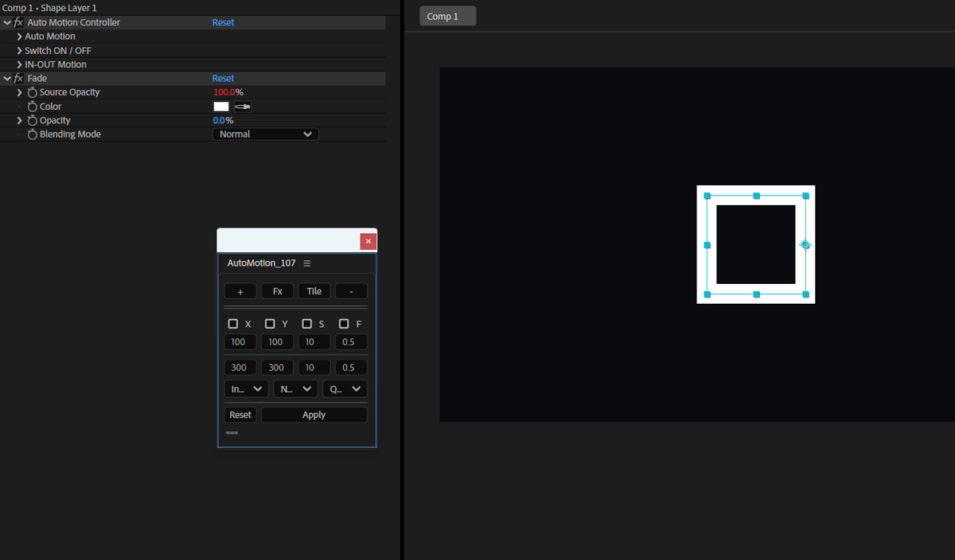Click the Opacity 0.0 value
Image resolution: width=955 pixels, height=560 pixels.
(219, 120)
